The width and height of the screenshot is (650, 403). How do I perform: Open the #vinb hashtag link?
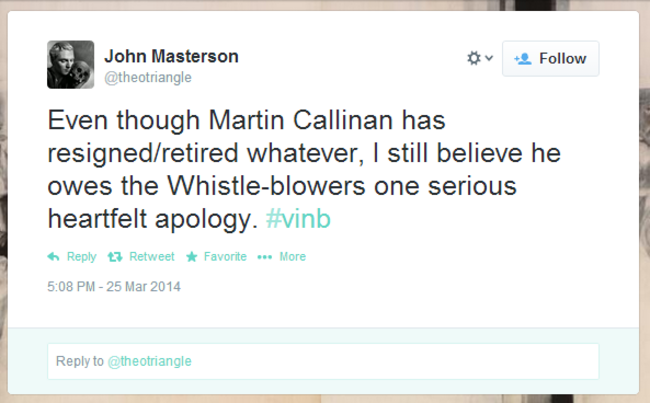point(298,218)
